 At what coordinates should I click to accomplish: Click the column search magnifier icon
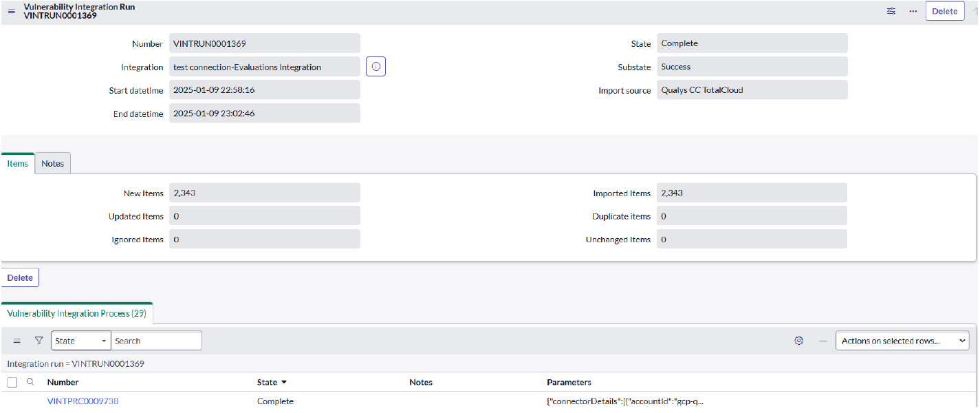[x=30, y=382]
